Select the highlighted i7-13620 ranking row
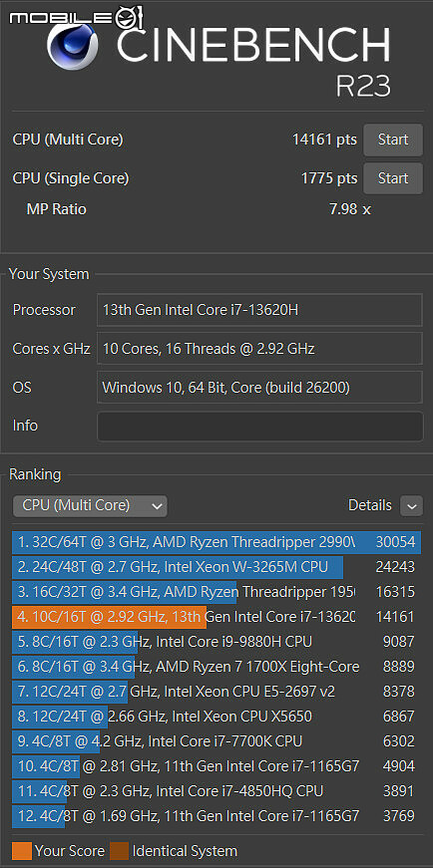 point(216,617)
